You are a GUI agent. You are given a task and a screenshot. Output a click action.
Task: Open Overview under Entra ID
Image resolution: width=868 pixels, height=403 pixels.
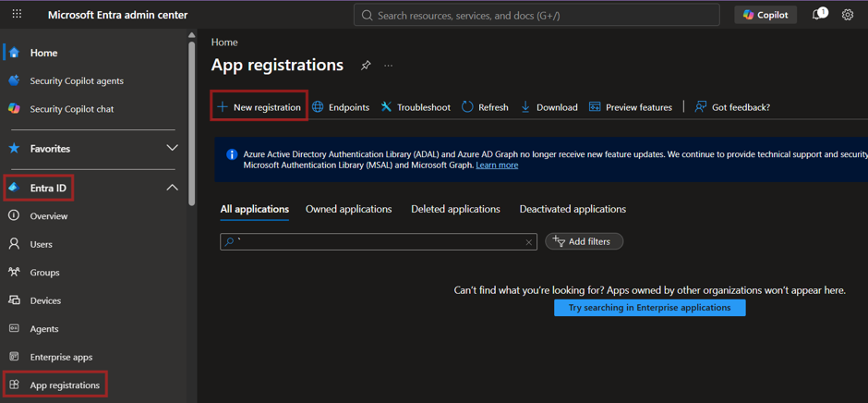[49, 216]
